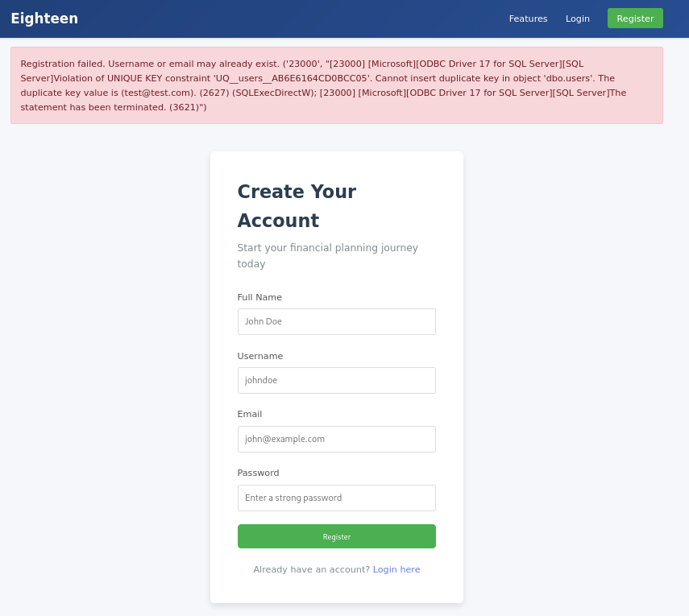Follow the "Login here" link
Viewport: 689px width, 616px height.
tap(396, 569)
